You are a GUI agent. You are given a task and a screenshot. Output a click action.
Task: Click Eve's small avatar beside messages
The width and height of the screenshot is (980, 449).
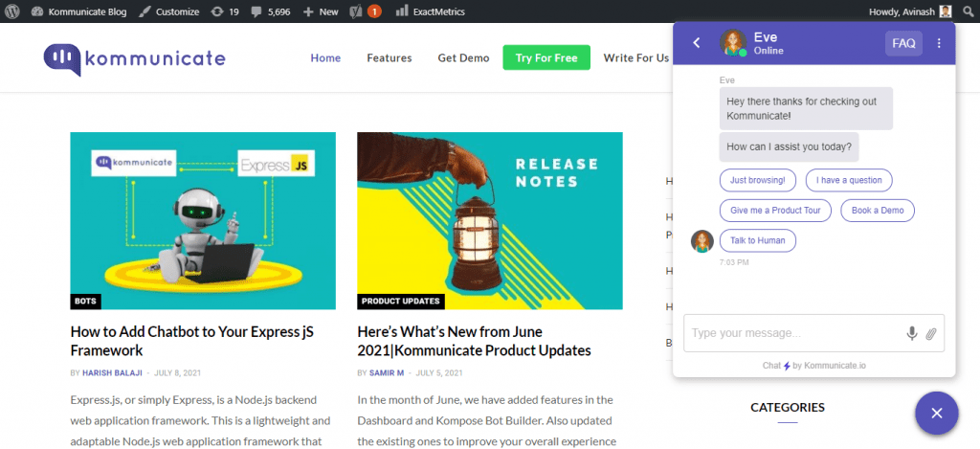[702, 240]
